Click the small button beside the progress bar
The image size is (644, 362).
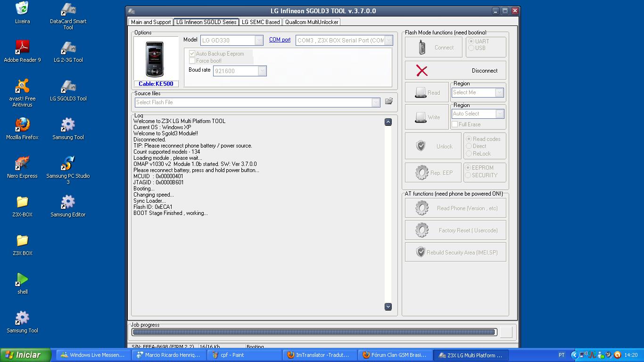(x=506, y=332)
